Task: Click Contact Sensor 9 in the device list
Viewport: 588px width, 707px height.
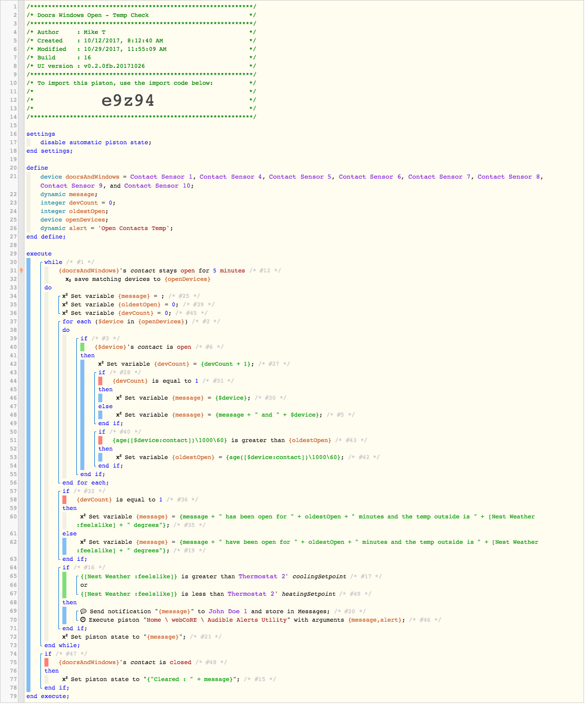Action: pos(71,186)
